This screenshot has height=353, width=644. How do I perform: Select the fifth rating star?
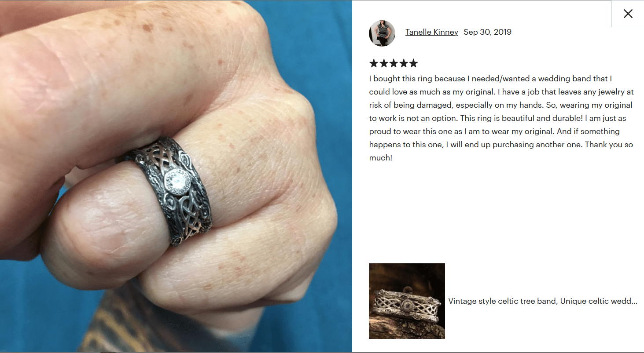click(x=413, y=63)
